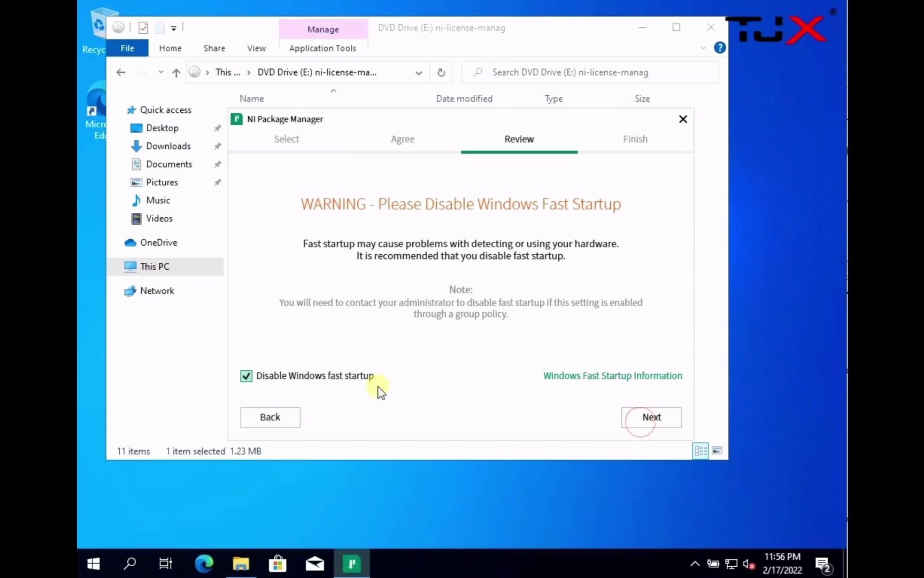Open Windows Fast Startup Information link
This screenshot has height=578, width=924.
pyautogui.click(x=613, y=376)
